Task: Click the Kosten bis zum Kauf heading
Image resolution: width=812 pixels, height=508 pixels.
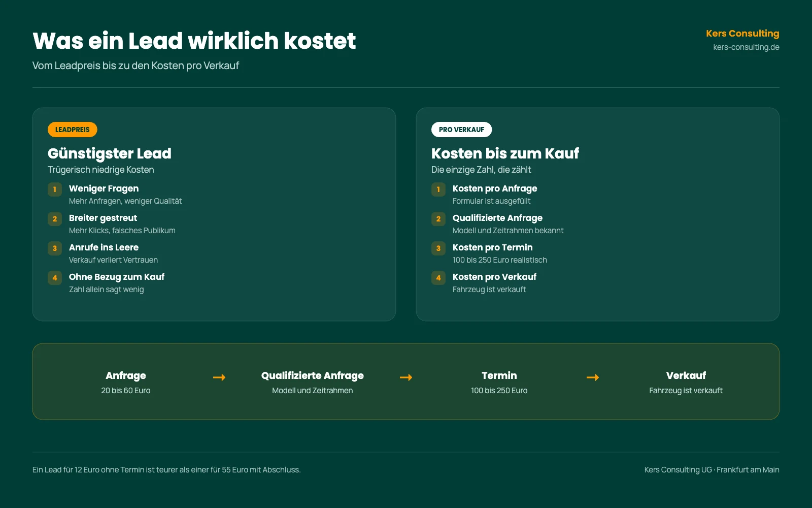Action: click(x=505, y=153)
